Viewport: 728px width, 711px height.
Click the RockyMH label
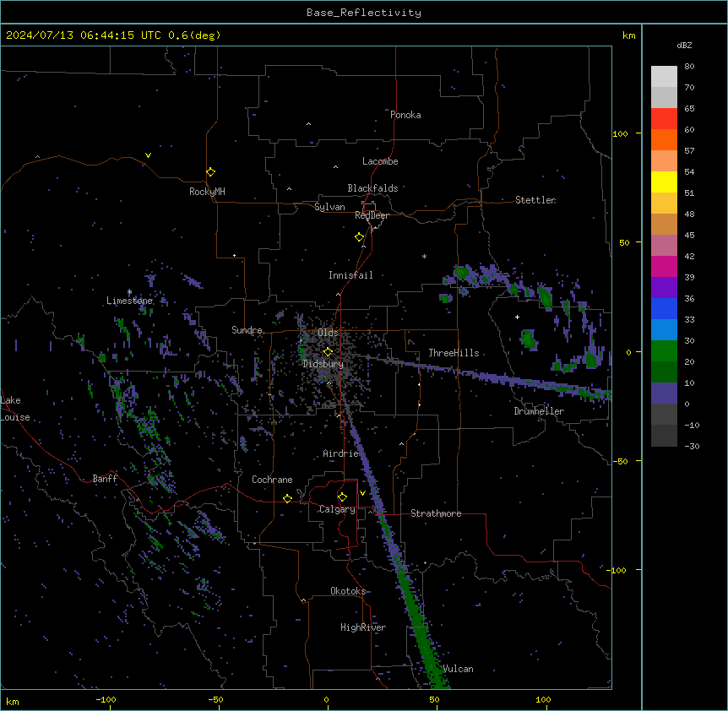click(207, 192)
